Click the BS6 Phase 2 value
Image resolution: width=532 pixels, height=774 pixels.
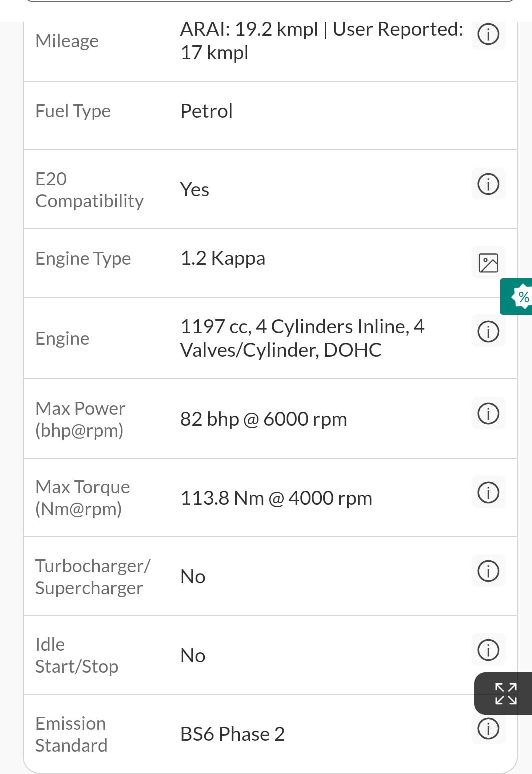[232, 734]
